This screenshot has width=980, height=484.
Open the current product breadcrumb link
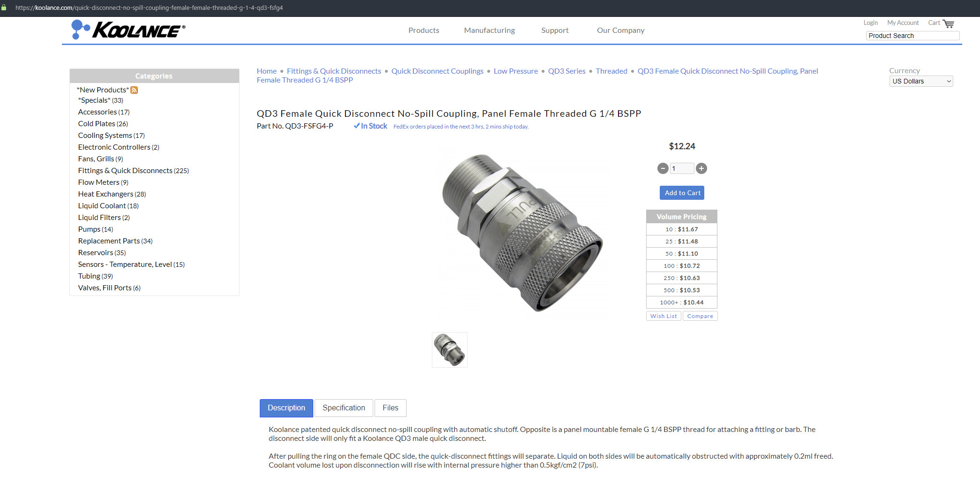(537, 76)
